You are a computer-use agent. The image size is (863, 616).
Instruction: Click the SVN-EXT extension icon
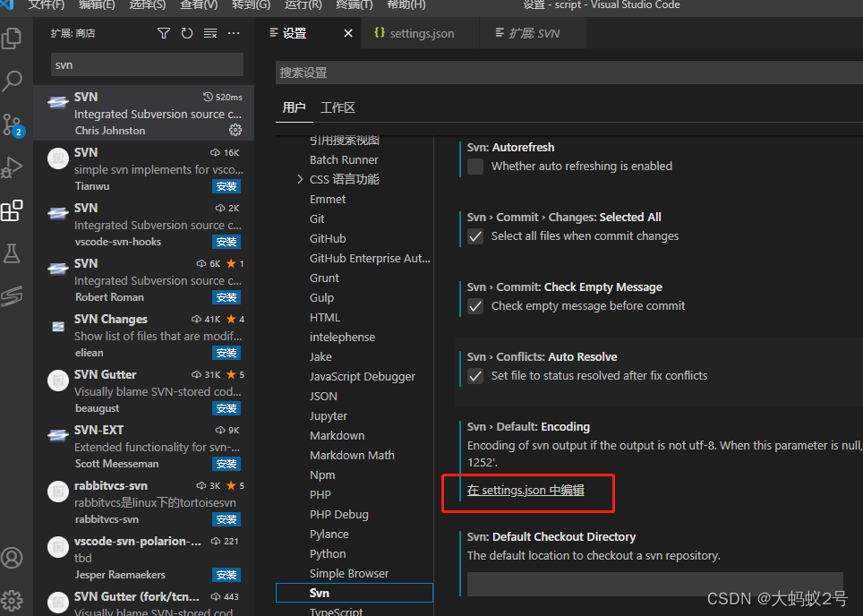[58, 436]
